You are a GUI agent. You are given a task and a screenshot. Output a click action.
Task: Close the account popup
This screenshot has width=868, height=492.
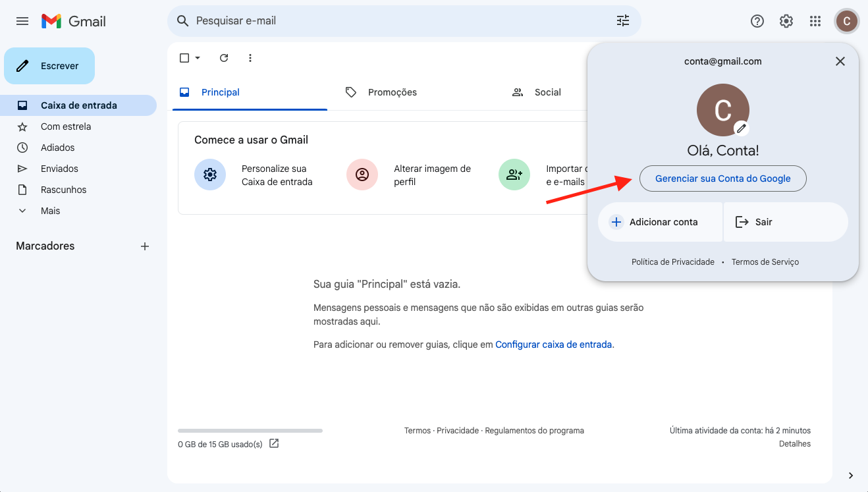tap(840, 61)
